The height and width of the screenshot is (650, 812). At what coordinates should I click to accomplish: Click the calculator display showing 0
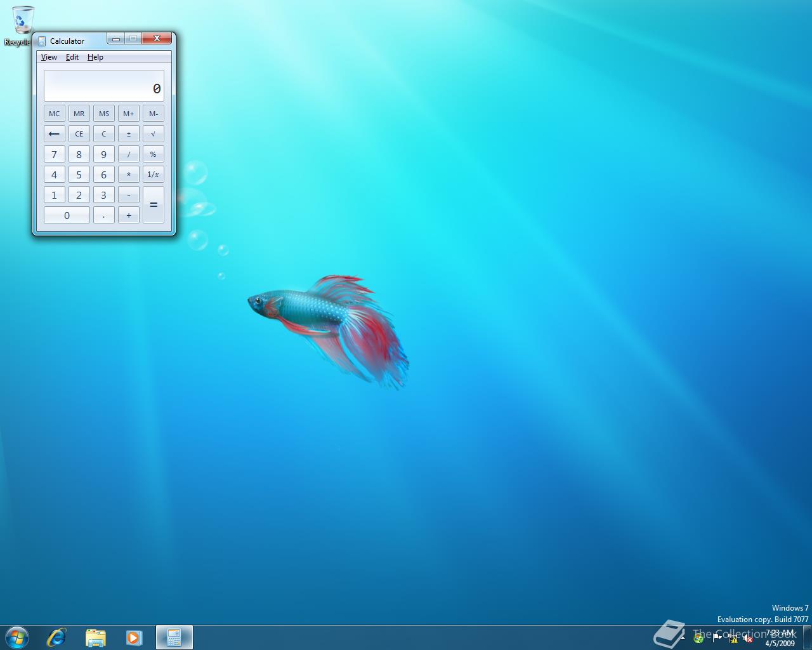click(x=104, y=86)
